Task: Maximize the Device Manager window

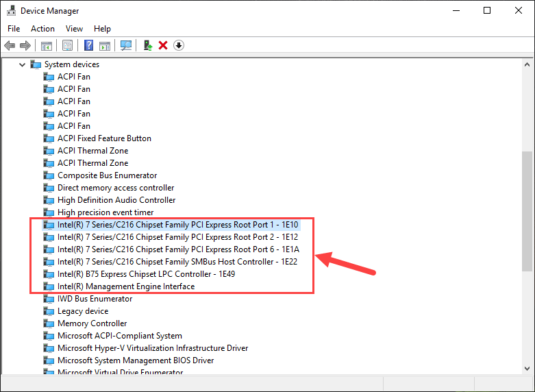Action: coord(487,10)
